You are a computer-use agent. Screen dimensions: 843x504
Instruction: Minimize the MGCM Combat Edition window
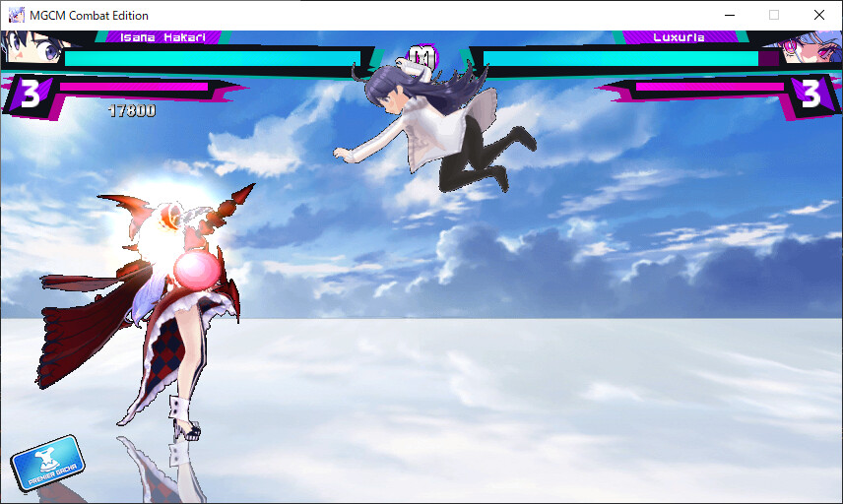(730, 15)
